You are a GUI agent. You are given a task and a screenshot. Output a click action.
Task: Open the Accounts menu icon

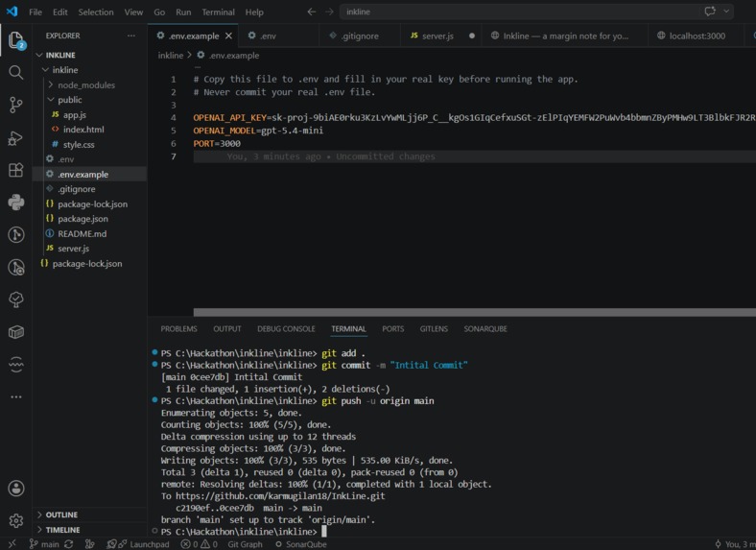[16, 489]
